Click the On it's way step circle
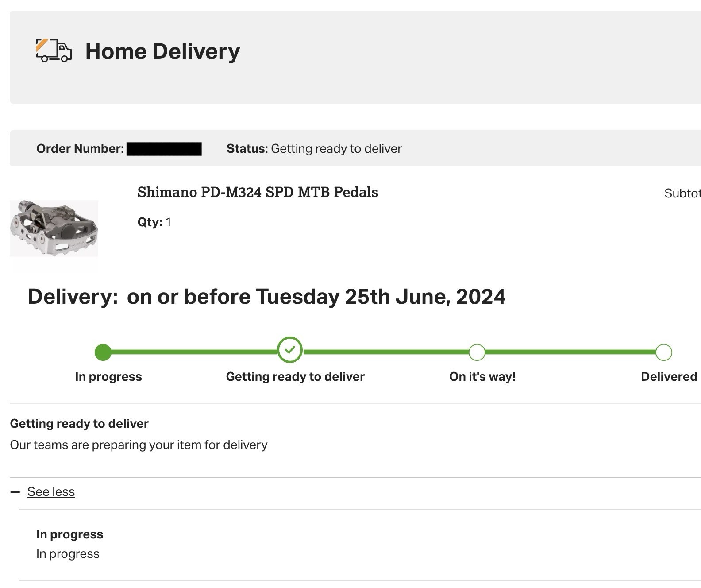 pyautogui.click(x=477, y=352)
